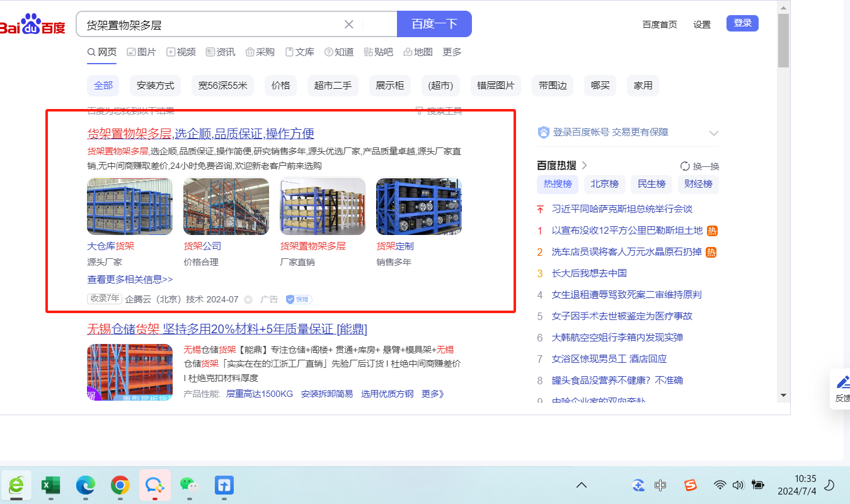
Task: Clear the search box with the X icon
Action: [x=349, y=25]
